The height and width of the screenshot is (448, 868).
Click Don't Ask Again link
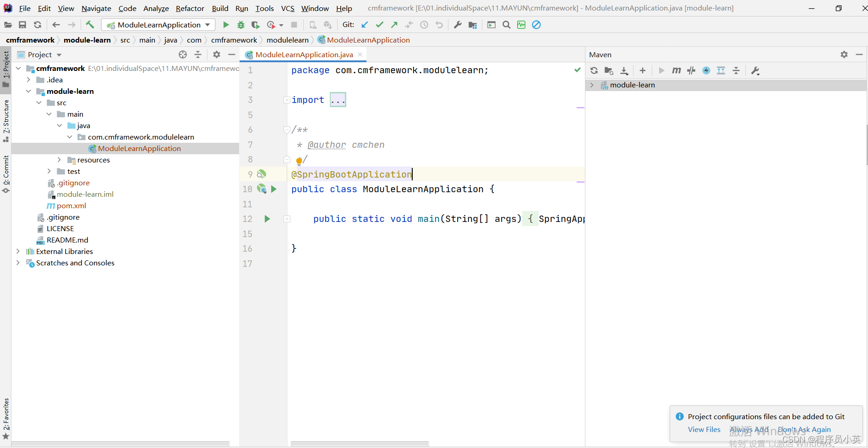804,429
